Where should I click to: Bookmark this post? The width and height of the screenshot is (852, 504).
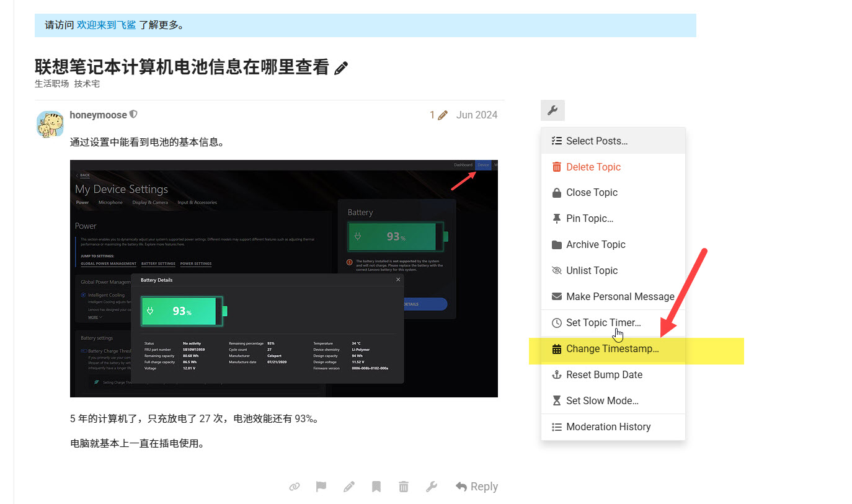tap(376, 487)
